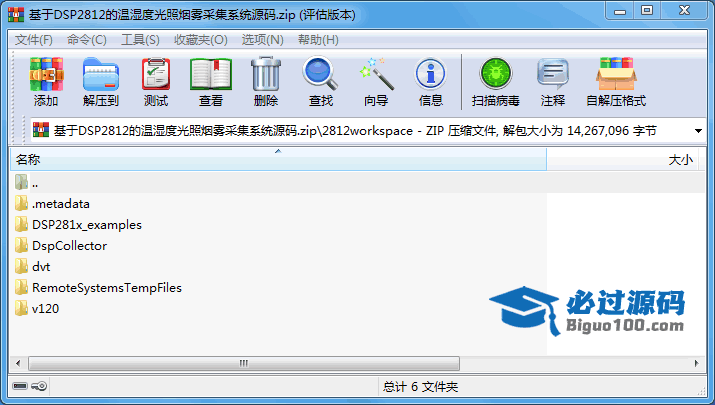
Task: Open the 查找 (Find) magnifier tool
Action: click(x=321, y=81)
